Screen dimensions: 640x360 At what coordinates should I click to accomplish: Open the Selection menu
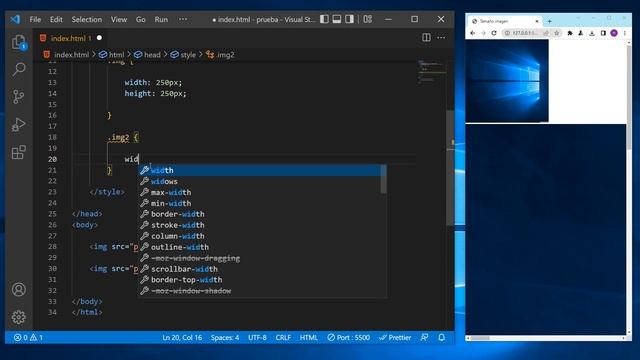point(87,19)
